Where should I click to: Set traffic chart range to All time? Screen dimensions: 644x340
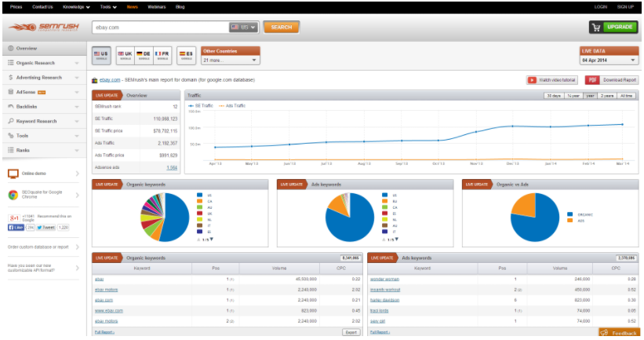coord(626,96)
